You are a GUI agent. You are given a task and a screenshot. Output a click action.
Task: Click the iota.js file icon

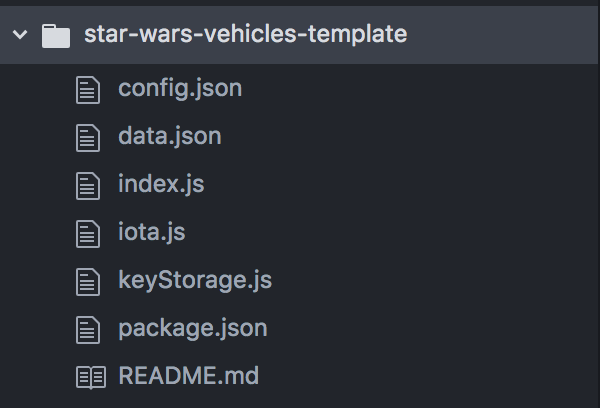[x=88, y=234]
